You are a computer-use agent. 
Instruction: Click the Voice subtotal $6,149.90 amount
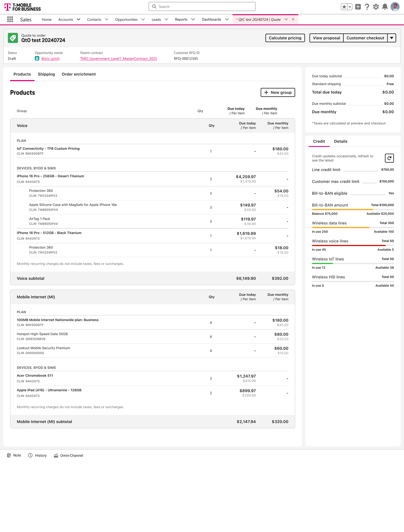point(246,278)
